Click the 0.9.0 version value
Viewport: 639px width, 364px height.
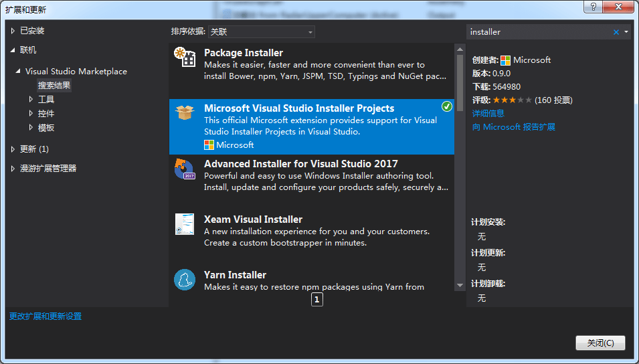502,74
